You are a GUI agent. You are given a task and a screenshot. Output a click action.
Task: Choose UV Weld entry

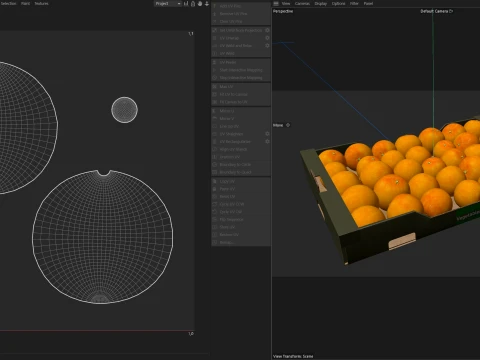pos(241,53)
